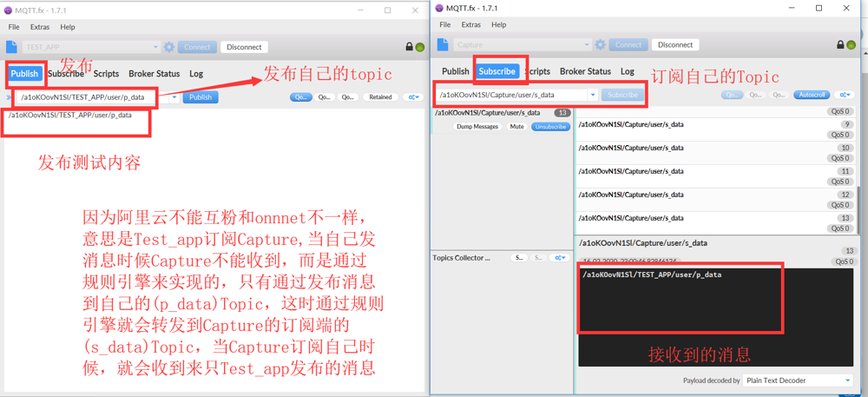Click green connection status indicator in Capture window
This screenshot has width=868, height=397.
(851, 45)
